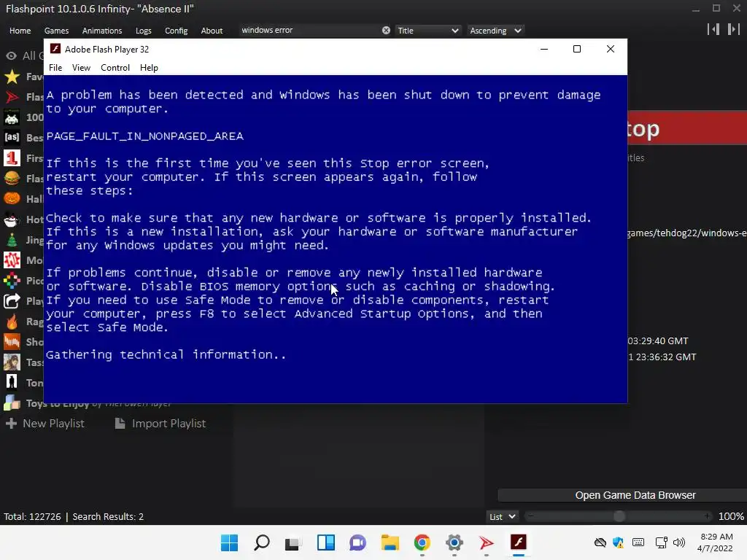747x560 pixels.
Task: Open red Flash arrow playlist icon
Action: [x=12, y=97]
